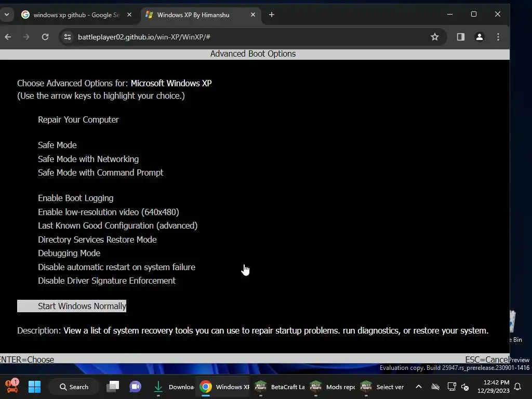Select Enable low-resolution video (640x480)
532x399 pixels.
coord(109,212)
